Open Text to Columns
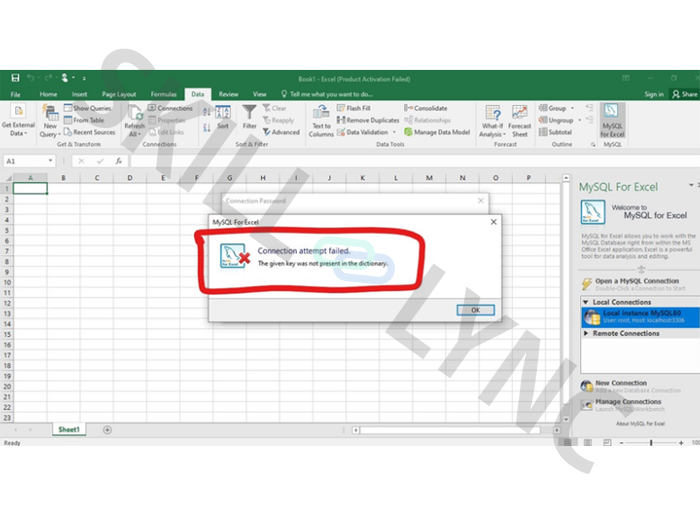This screenshot has width=700, height=514. [321, 121]
